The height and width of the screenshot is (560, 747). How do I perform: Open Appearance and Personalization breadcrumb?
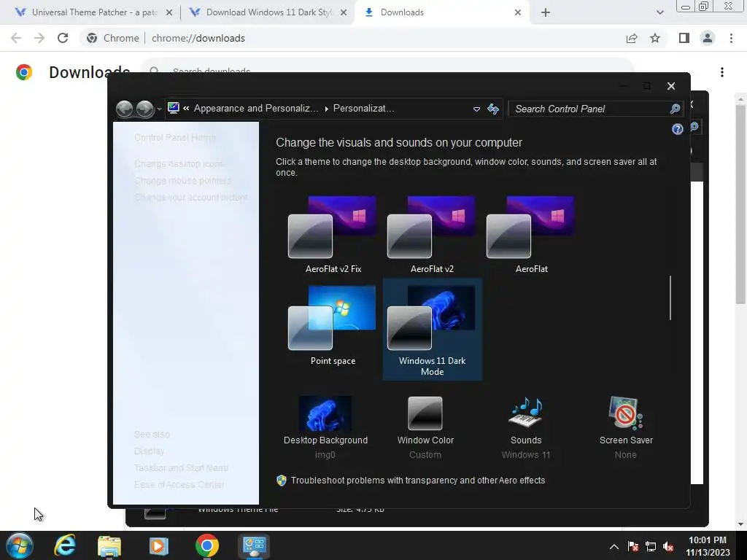pos(256,109)
